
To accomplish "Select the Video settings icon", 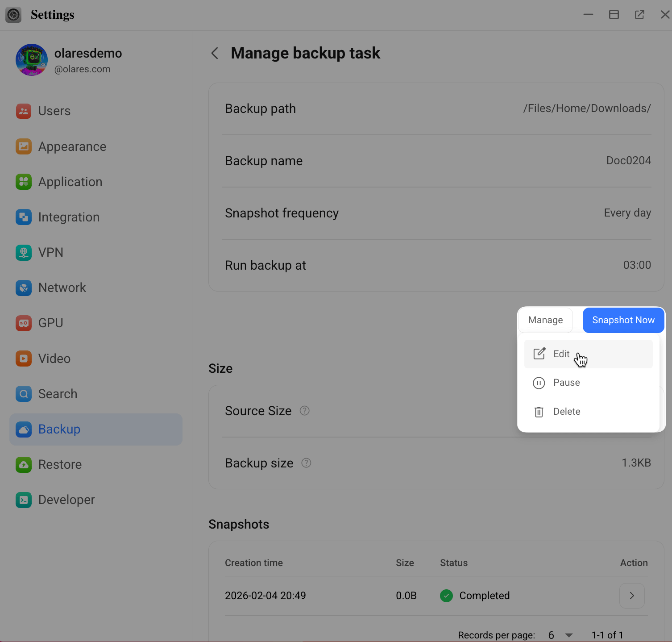I will click(x=23, y=359).
